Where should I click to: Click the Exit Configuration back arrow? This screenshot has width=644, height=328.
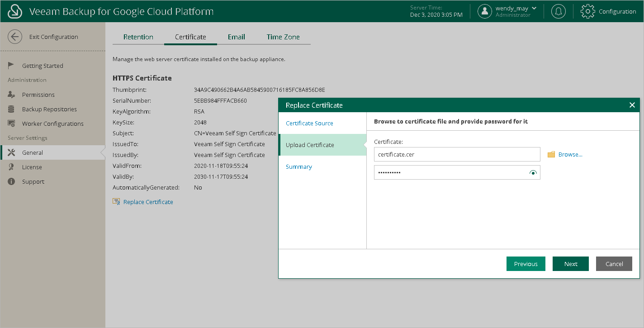[15, 37]
